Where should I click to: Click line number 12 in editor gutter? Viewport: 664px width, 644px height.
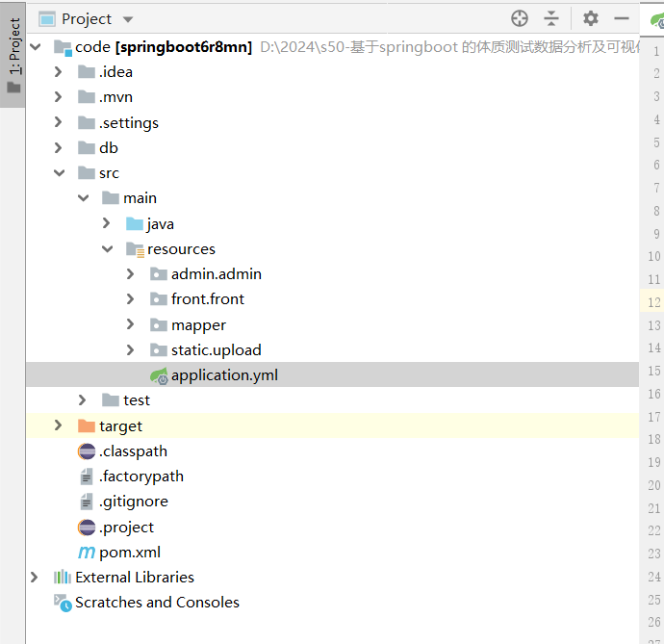[653, 302]
